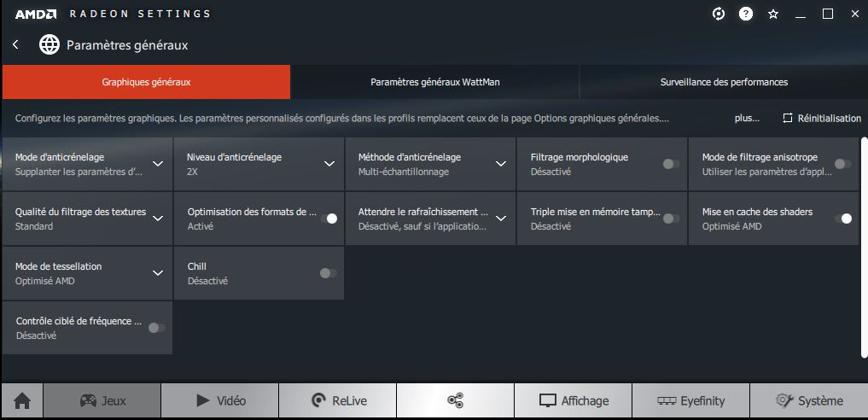Click the vertical scrollbar on the right
This screenshot has width=868, height=420.
[864, 247]
